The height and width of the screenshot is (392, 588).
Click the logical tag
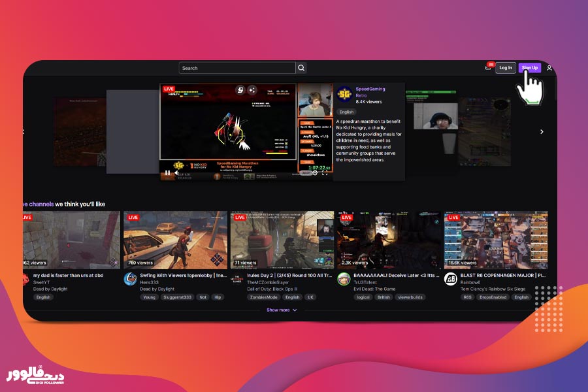click(363, 297)
